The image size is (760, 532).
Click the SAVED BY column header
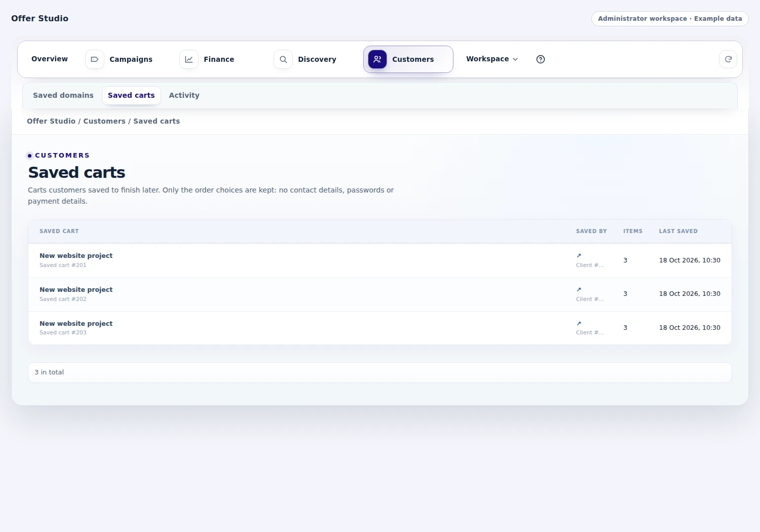591,231
